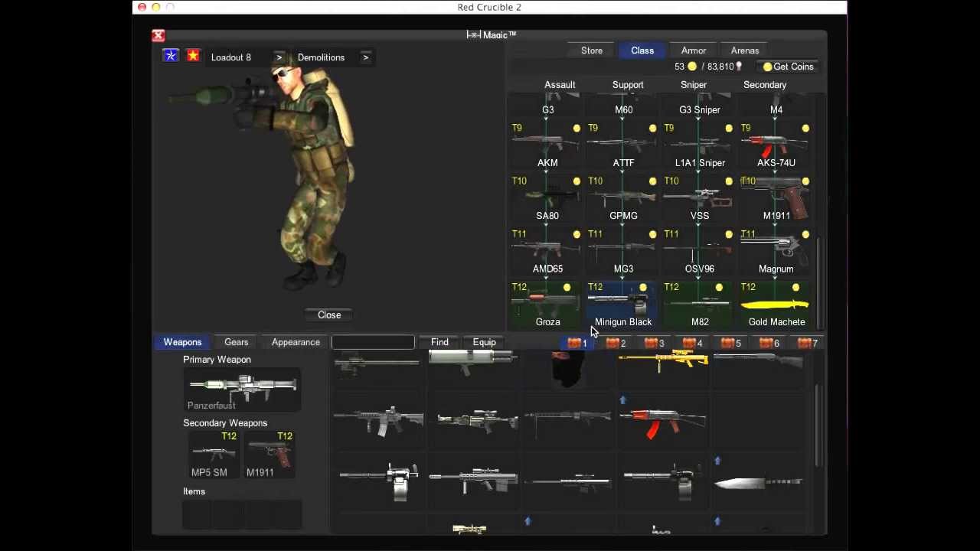980x551 pixels.
Task: Select the M60 label in the Support column
Action: pos(624,110)
